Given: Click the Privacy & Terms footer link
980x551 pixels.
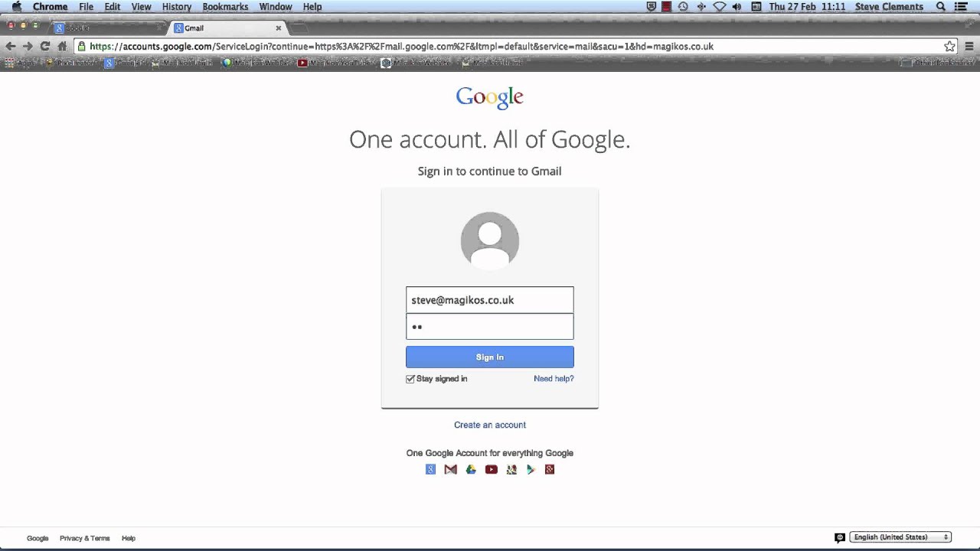Looking at the screenshot, I should pos(85,538).
